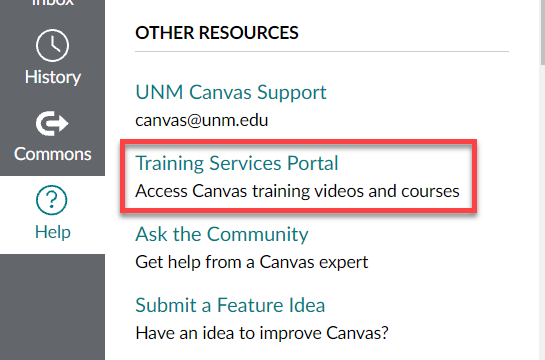The height and width of the screenshot is (360, 545).
Task: Click the Commons arrow icon
Action: pos(52,123)
